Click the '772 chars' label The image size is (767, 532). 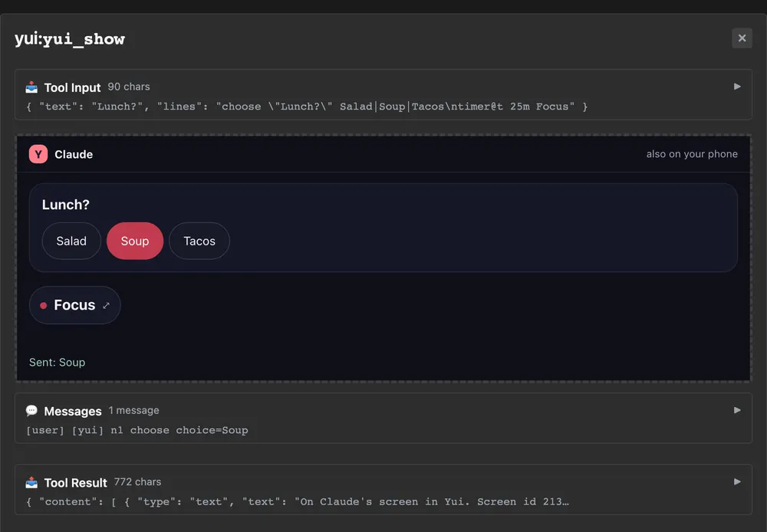(137, 481)
